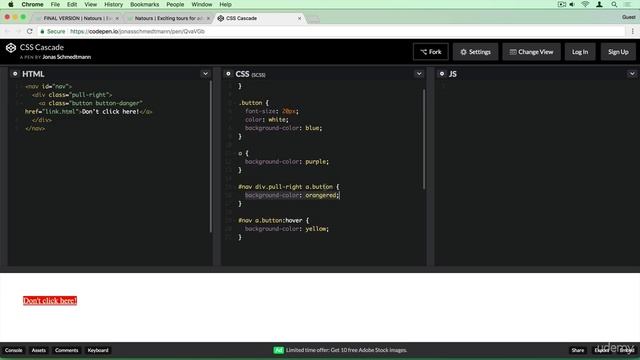This screenshot has height=360, width=640.
Task: Open the Chrome menu in menu bar
Action: click(32, 4)
